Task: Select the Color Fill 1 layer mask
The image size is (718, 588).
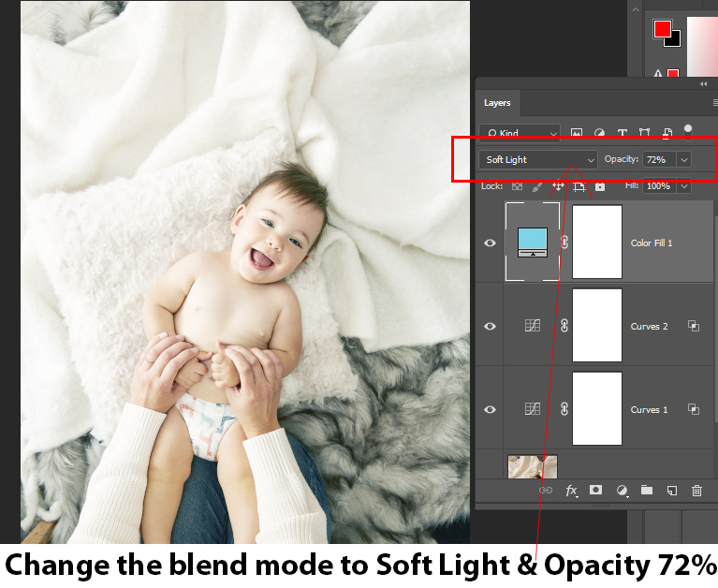Action: pos(597,242)
